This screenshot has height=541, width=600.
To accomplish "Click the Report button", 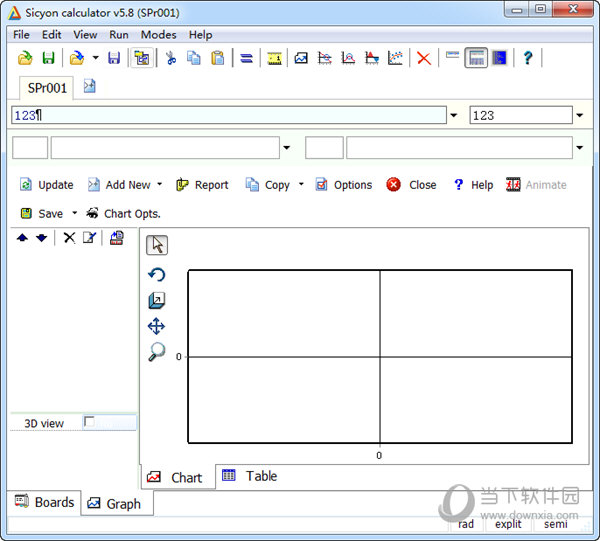I will 202,185.
